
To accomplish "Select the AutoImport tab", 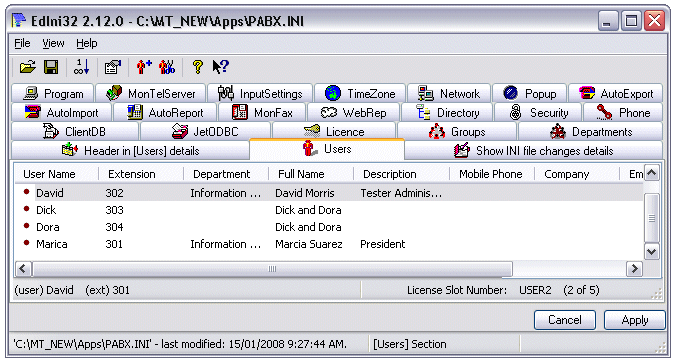I will click(61, 112).
